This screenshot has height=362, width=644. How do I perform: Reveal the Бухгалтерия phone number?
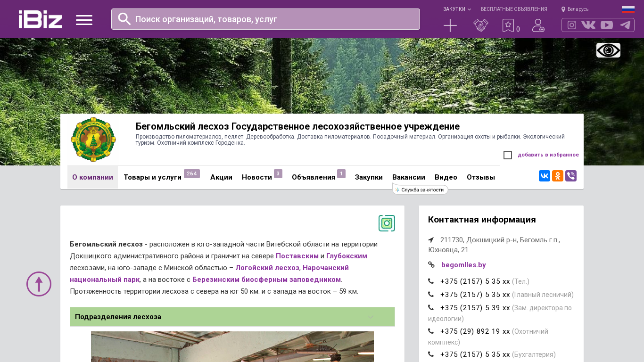475,354
